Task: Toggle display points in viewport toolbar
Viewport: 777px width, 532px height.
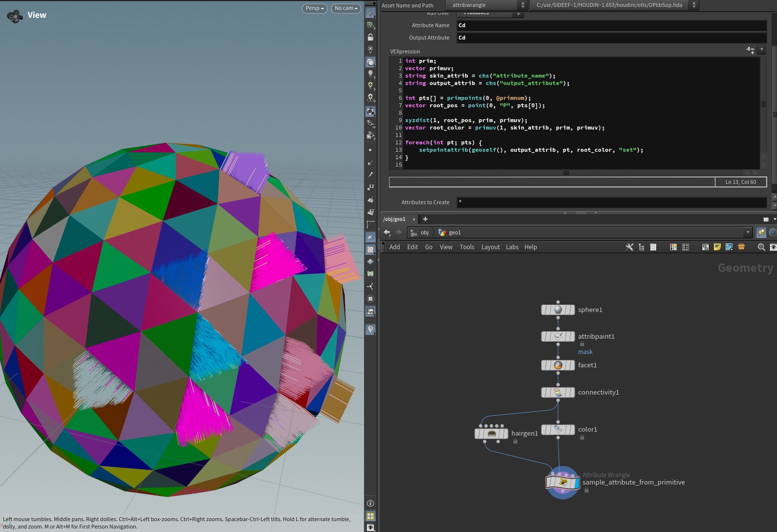Action: (x=370, y=150)
